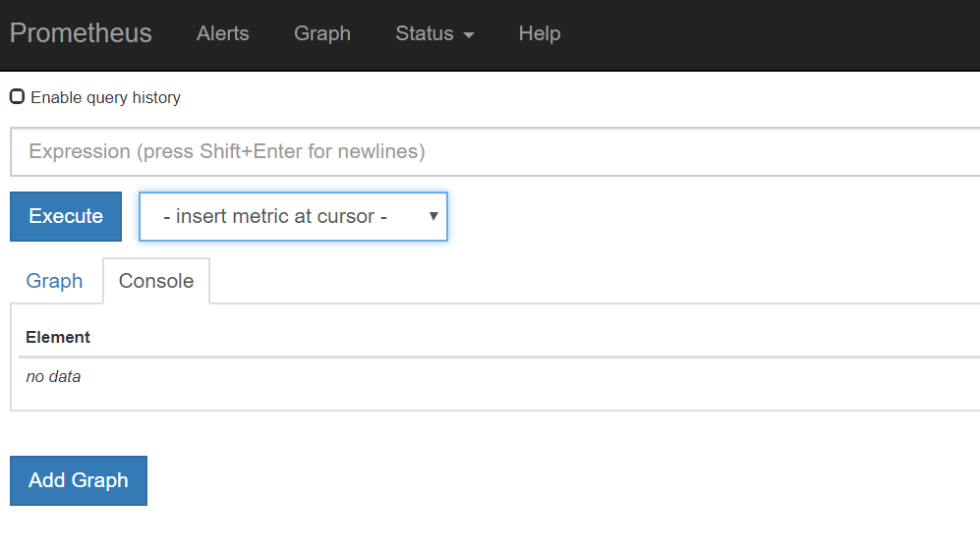The height and width of the screenshot is (551, 980).
Task: Click the metric selector's down arrow
Action: [x=433, y=216]
